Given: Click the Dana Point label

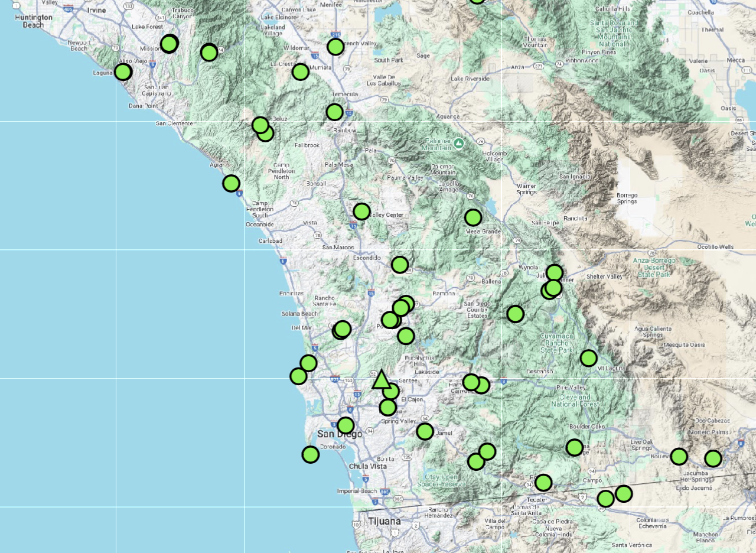Looking at the screenshot, I should point(142,106).
